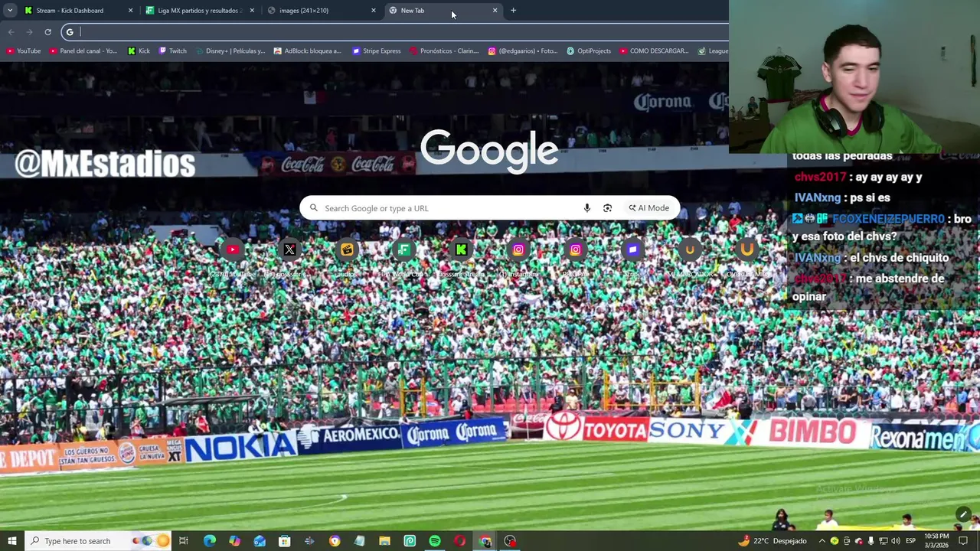The width and height of the screenshot is (980, 551).
Task: Open the network status tray icon
Action: (x=883, y=541)
